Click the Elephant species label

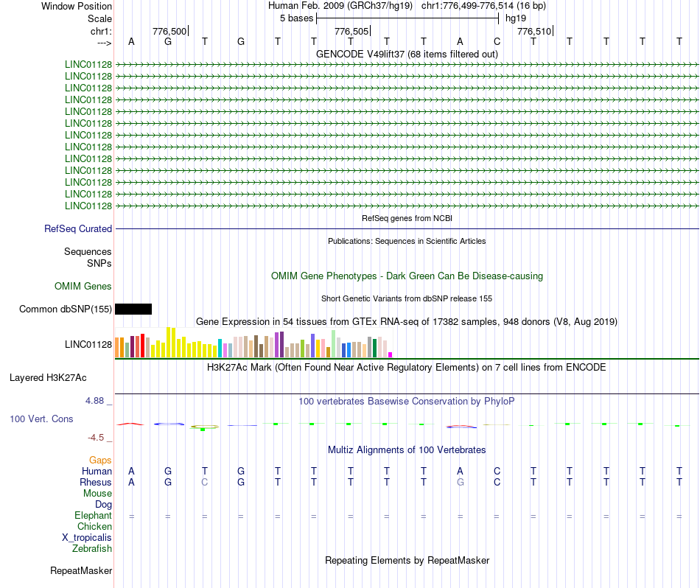tap(93, 515)
